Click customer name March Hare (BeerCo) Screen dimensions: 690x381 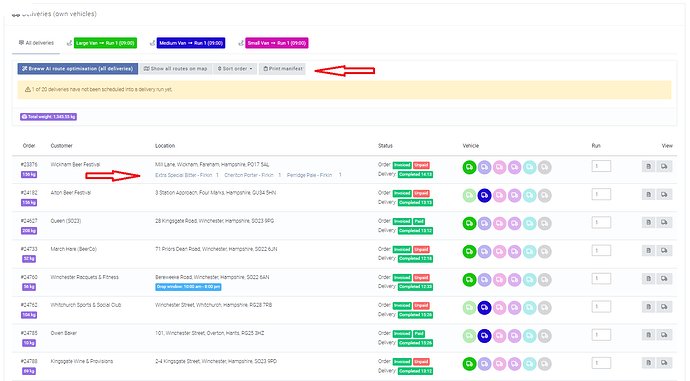[x=73, y=249]
